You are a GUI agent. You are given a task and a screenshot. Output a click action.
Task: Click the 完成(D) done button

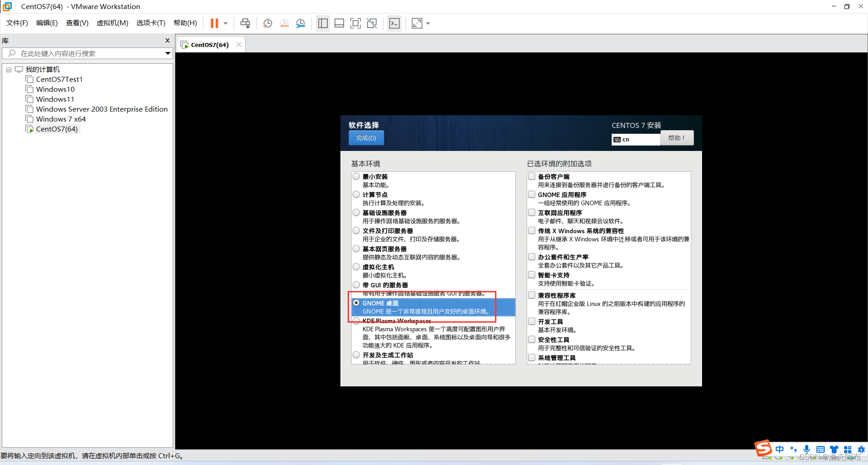pos(366,138)
